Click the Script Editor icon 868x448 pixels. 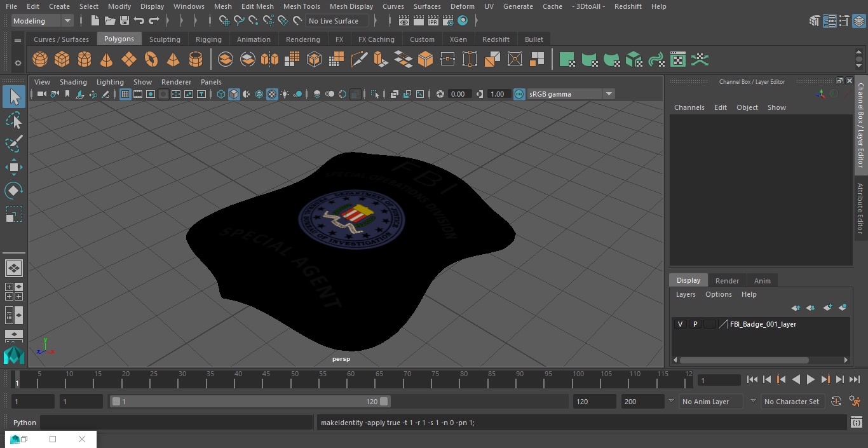click(856, 422)
